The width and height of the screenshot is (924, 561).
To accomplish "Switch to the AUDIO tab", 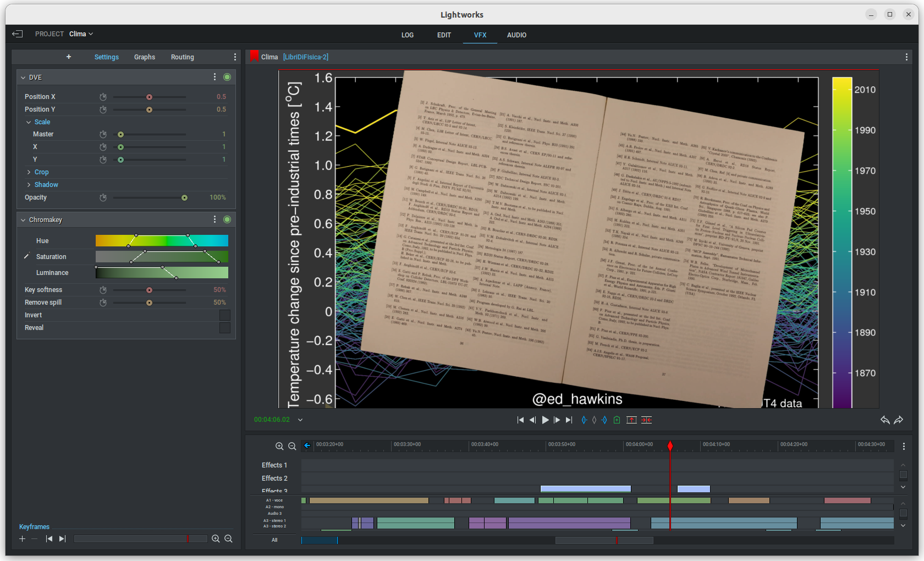I will tap(516, 35).
